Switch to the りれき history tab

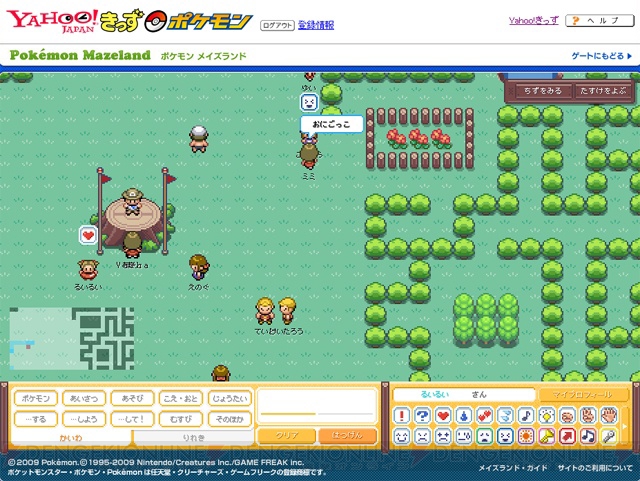click(x=193, y=438)
